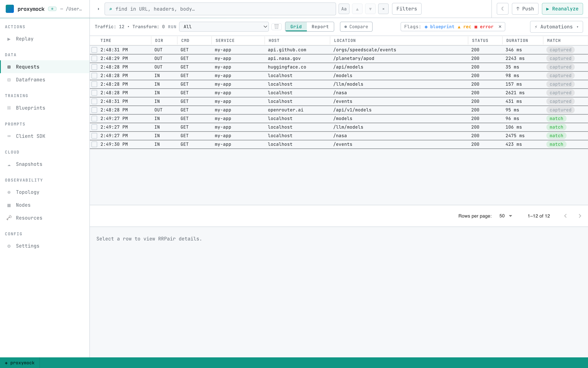The image size is (588, 368).
Task: Click the trash delete icon
Action: (x=276, y=27)
